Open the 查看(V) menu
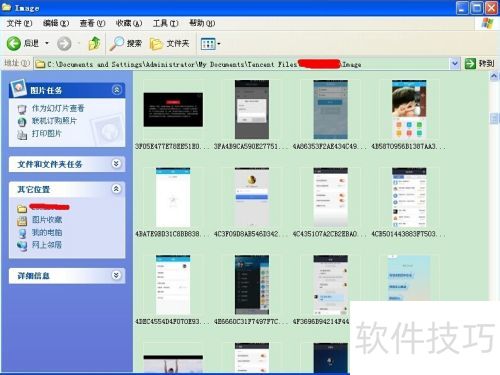This screenshot has width=500, height=375. pos(92,23)
